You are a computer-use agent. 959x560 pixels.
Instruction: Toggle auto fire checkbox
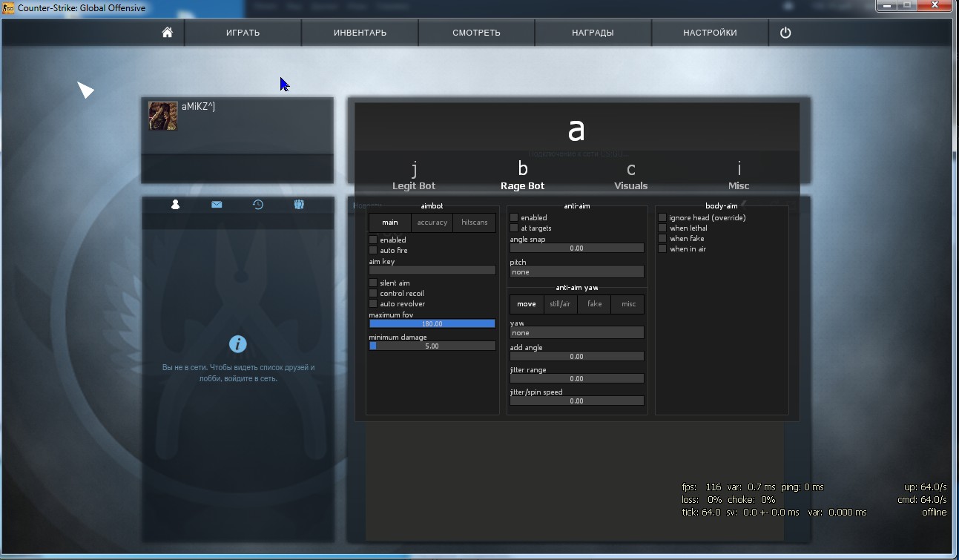pos(373,251)
